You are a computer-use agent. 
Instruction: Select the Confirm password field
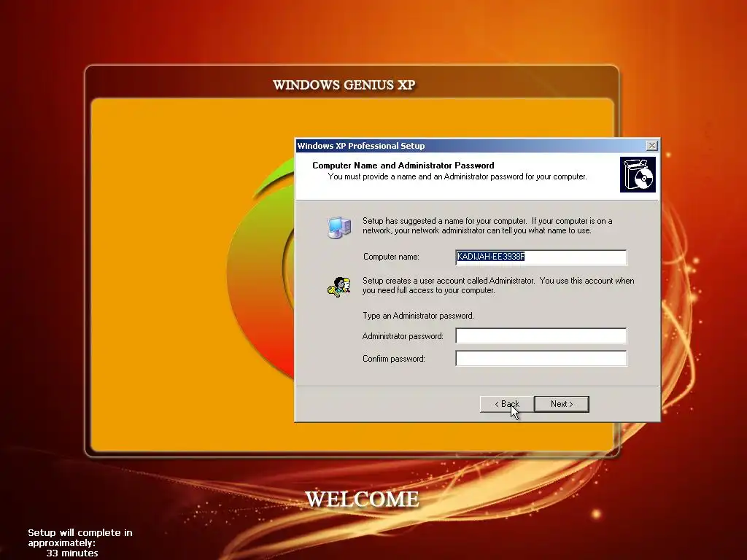click(541, 359)
